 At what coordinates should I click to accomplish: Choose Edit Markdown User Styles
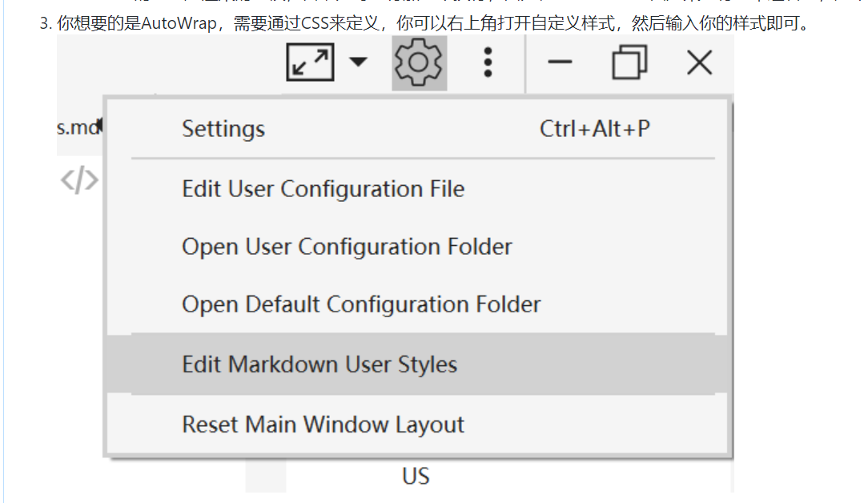(x=319, y=364)
